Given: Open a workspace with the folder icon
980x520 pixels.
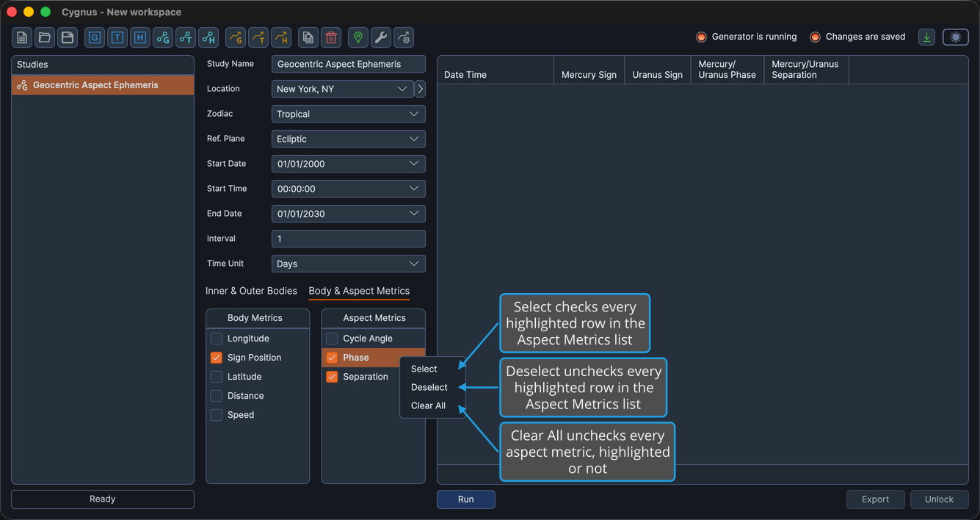Looking at the screenshot, I should (x=45, y=37).
